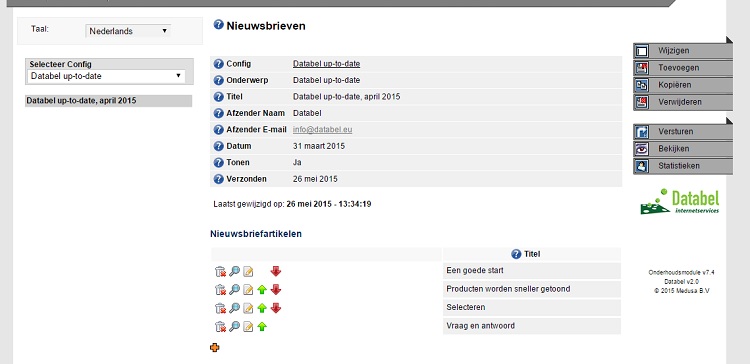Send newsletter via Versturen button
The height and width of the screenshot is (364, 750).
tap(683, 132)
